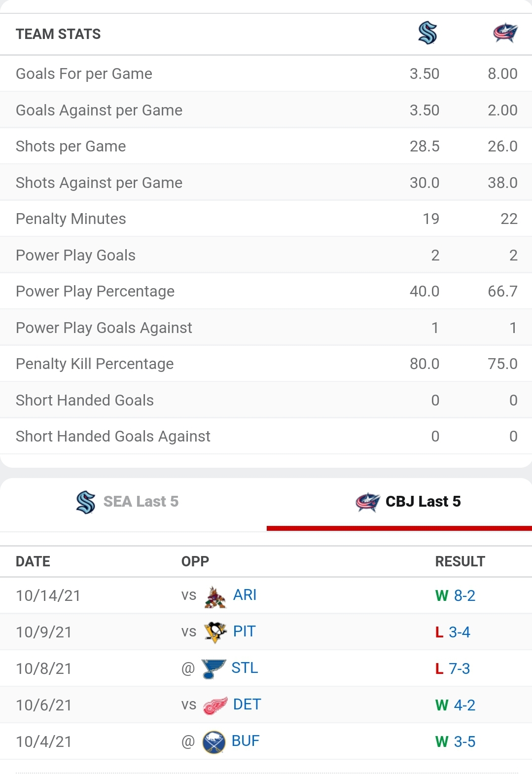Viewport: 532px width, 779px height.
Task: Open the 3-5 win result at Buffalo
Action: 464,742
